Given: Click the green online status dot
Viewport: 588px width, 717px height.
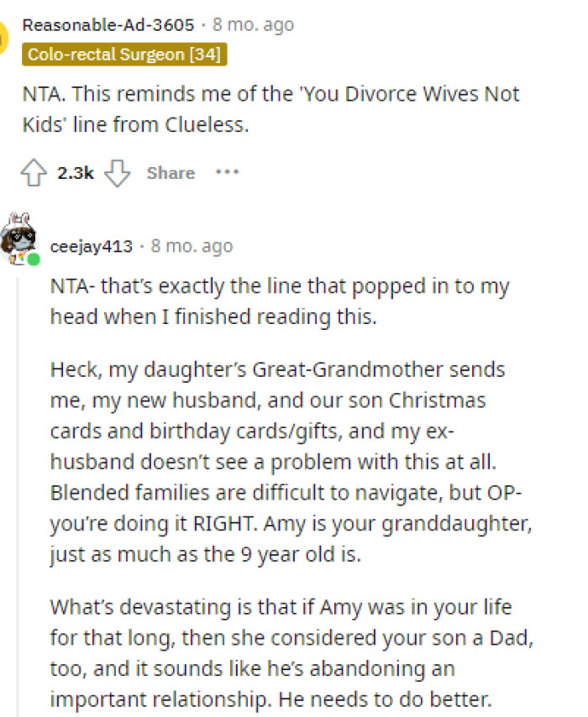Looking at the screenshot, I should coord(34,259).
